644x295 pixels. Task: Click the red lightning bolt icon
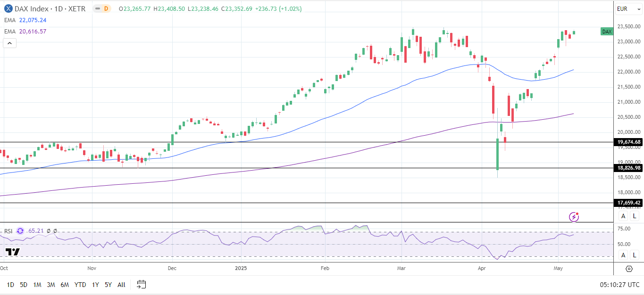[574, 217]
